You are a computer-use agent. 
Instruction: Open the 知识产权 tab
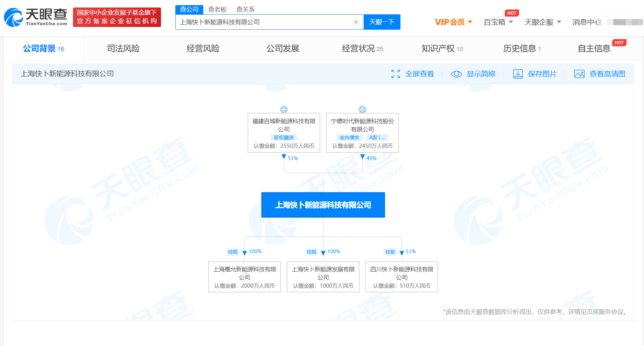[x=442, y=49]
